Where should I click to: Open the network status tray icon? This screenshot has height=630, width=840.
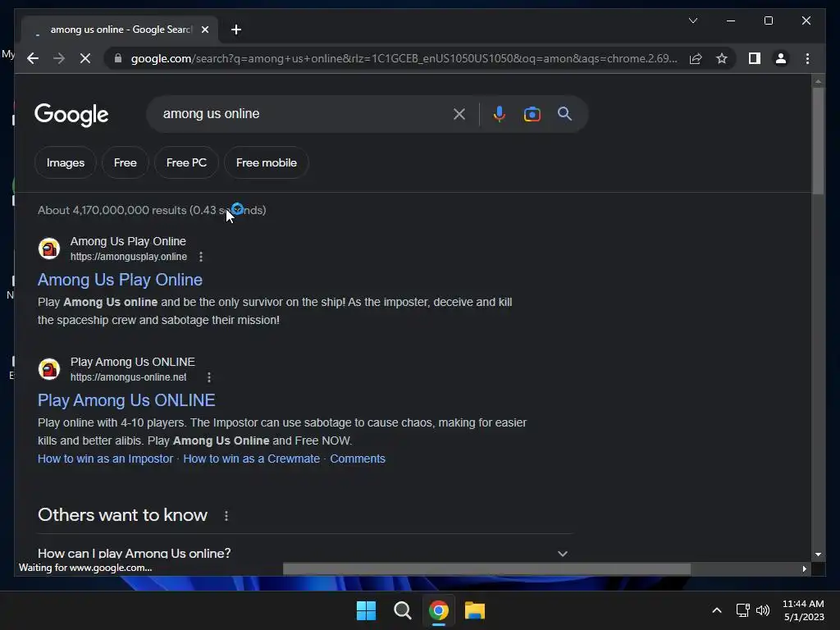tap(742, 610)
